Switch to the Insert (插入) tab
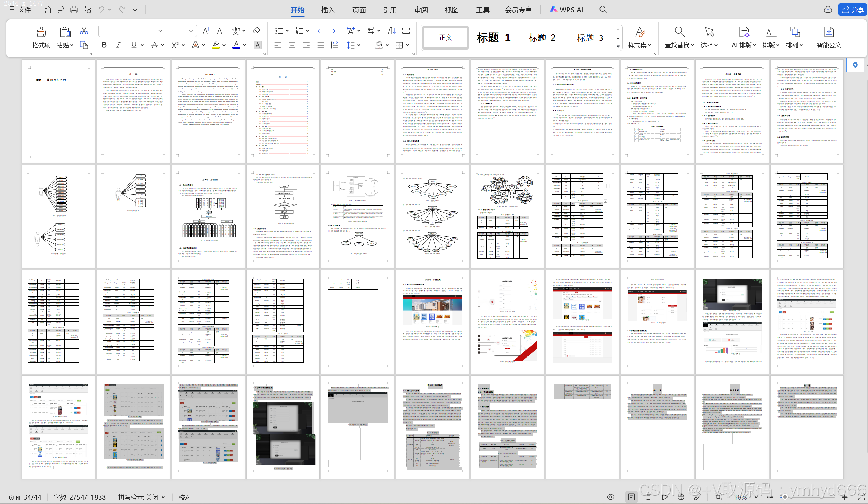 click(328, 10)
